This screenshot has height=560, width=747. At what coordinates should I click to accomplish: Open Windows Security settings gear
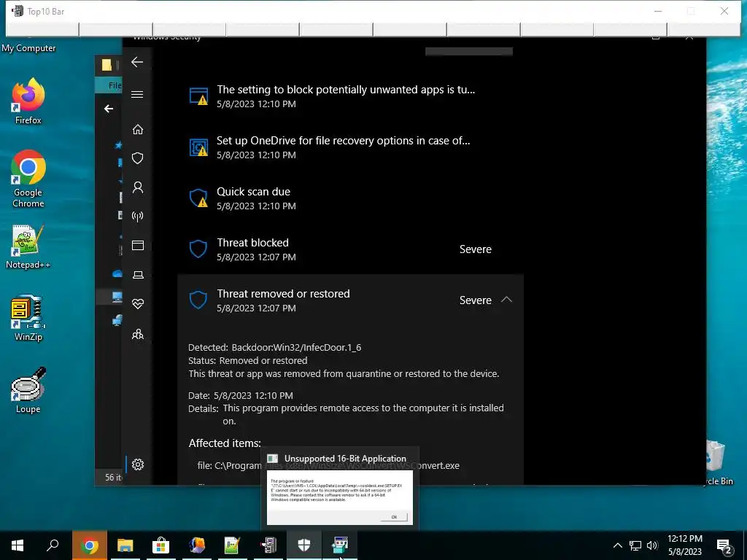point(138,464)
